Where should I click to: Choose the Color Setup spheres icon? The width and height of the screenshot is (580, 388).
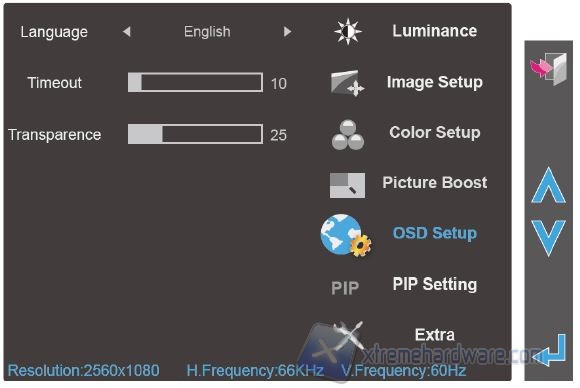click(x=348, y=134)
